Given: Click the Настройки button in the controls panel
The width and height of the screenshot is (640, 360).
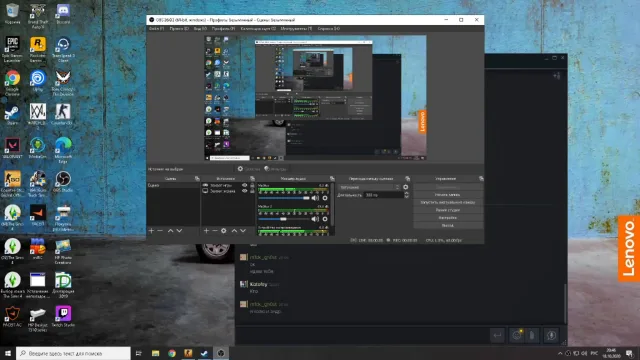Looking at the screenshot, I should (448, 218).
